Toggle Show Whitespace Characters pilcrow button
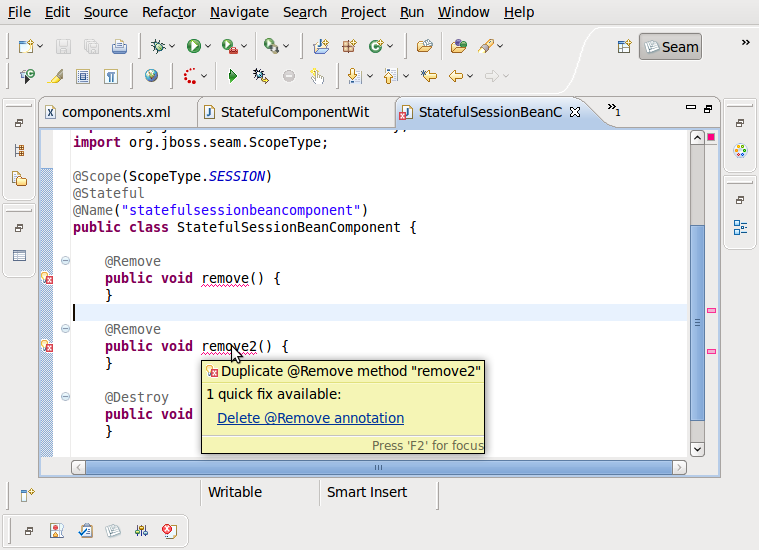 click(111, 76)
